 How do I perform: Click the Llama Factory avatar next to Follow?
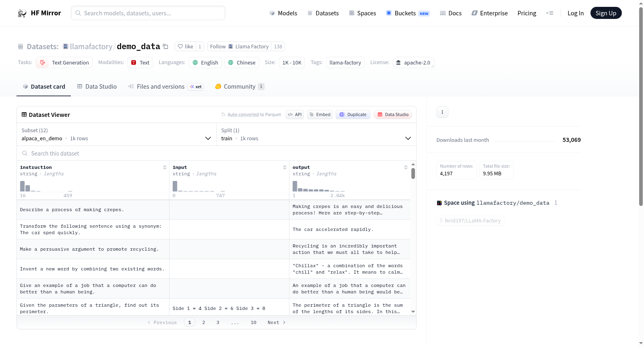231,46
